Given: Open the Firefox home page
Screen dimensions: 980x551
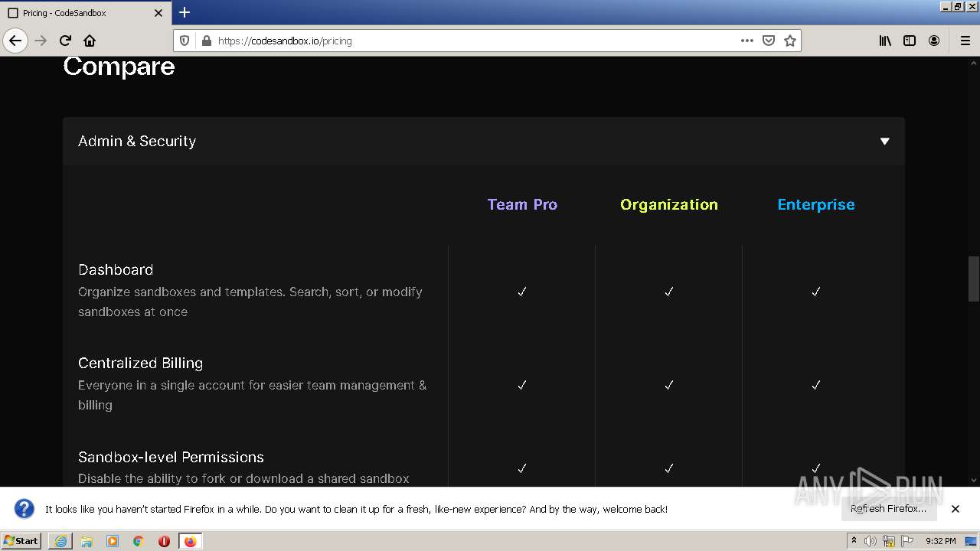Looking at the screenshot, I should pos(90,41).
